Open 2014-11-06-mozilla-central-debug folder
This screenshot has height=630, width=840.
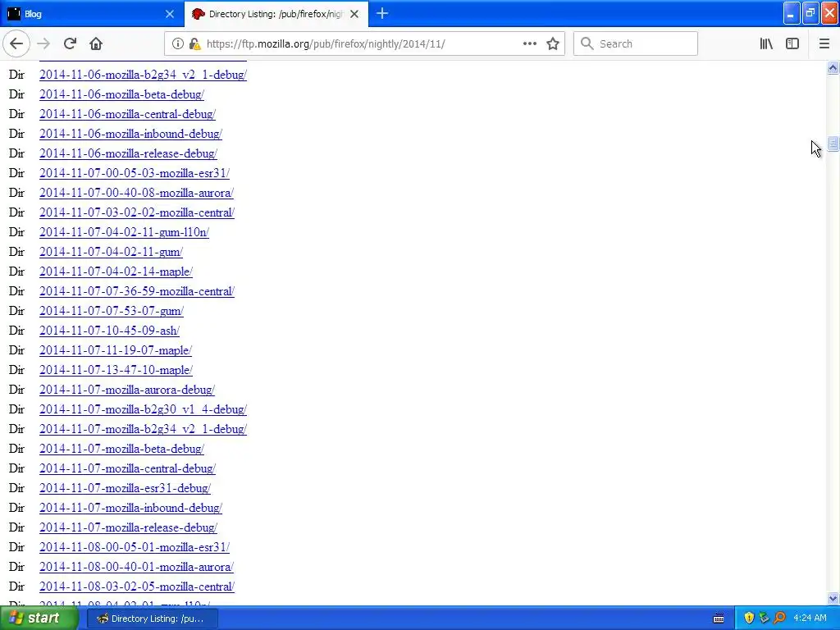[127, 114]
